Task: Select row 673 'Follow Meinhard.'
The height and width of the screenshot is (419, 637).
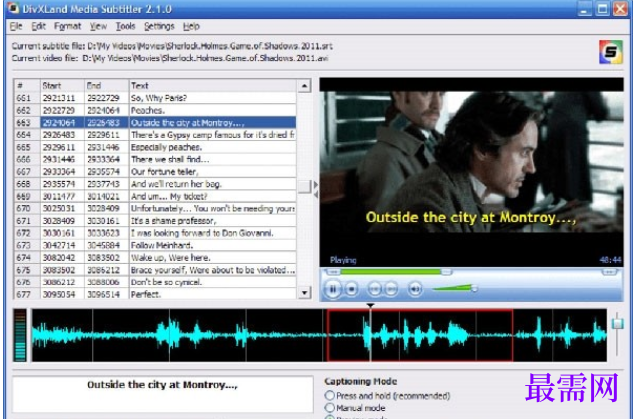Action: pos(155,245)
